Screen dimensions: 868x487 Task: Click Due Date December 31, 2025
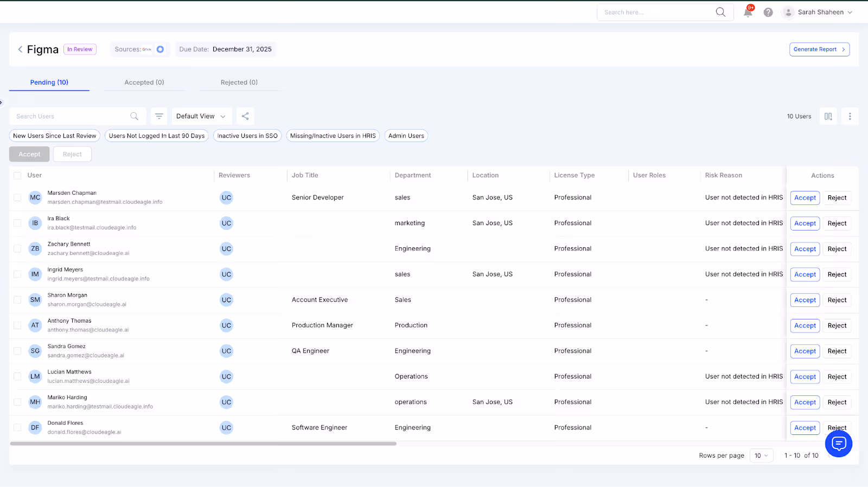pos(225,49)
